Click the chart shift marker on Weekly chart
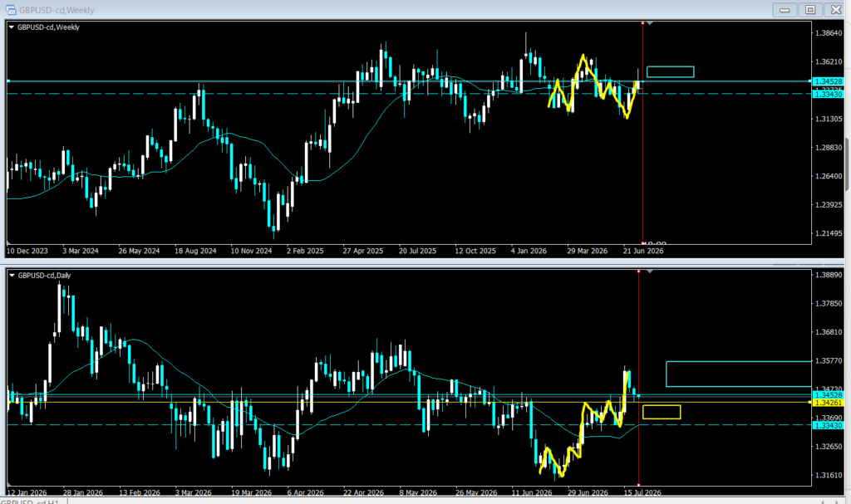 click(650, 23)
